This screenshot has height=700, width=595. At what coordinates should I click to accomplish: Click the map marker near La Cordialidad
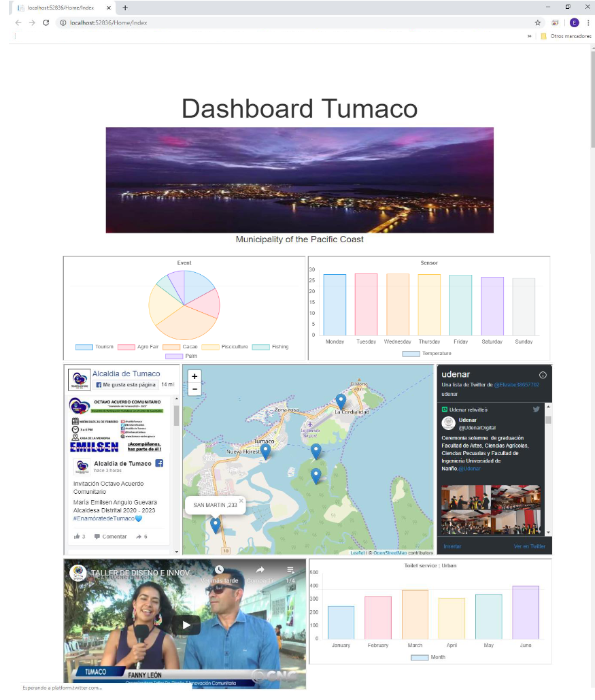[x=341, y=401]
